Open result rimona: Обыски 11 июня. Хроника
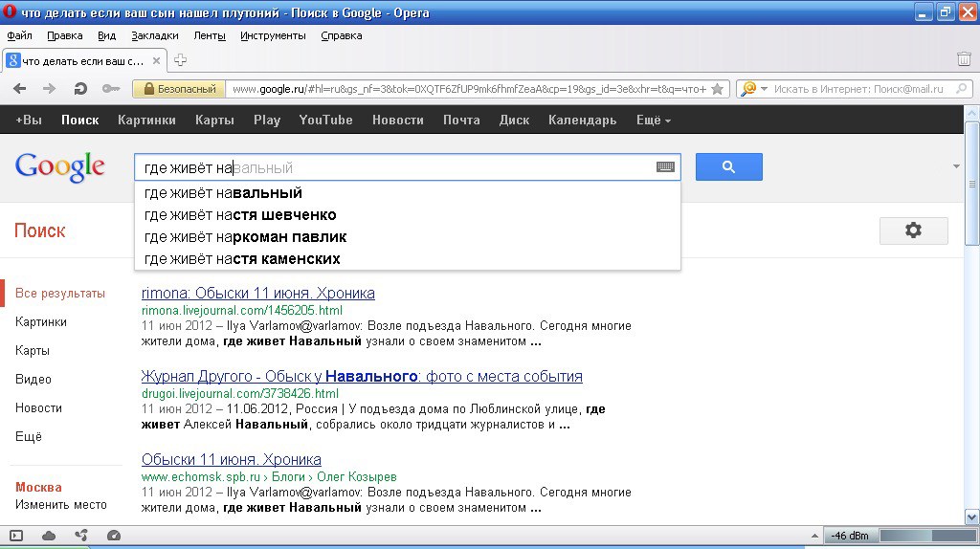The height and width of the screenshot is (549, 980). point(258,293)
